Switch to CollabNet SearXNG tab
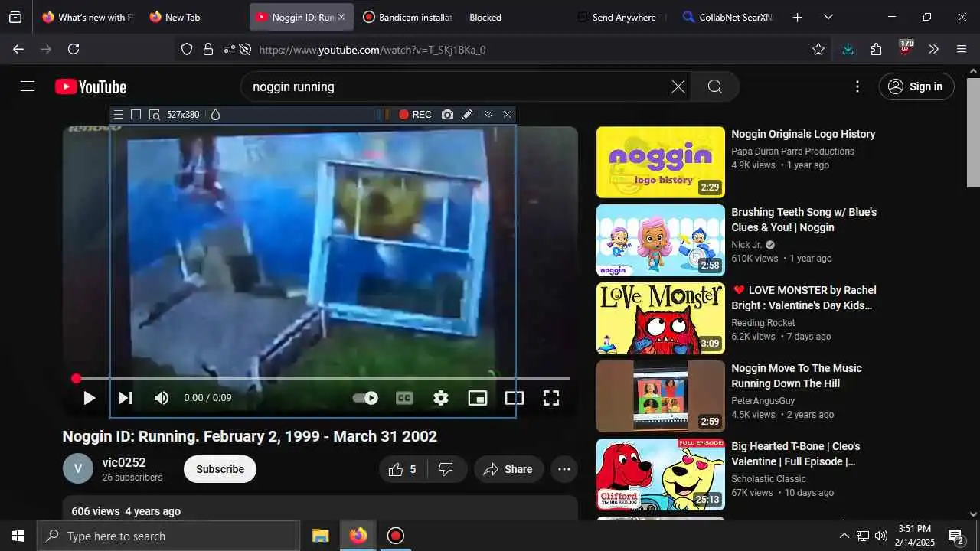The height and width of the screenshot is (551, 980). (x=727, y=17)
